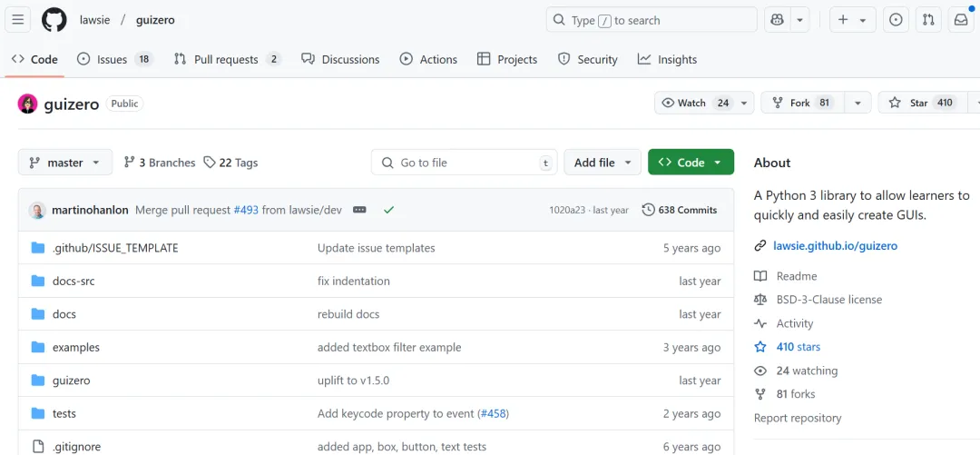980x455 pixels.
Task: Open the examples folder
Action: coord(75,347)
